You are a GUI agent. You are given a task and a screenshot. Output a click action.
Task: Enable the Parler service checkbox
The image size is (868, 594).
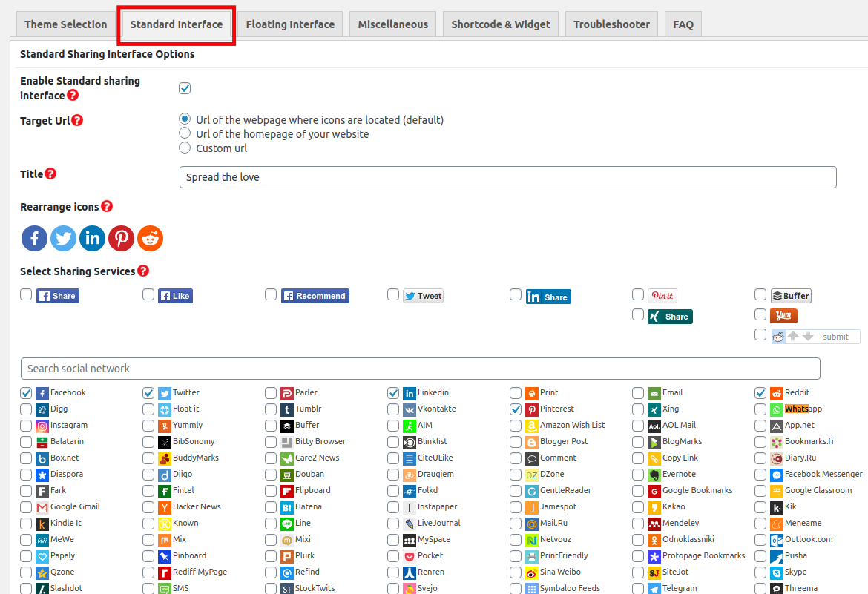(x=271, y=393)
